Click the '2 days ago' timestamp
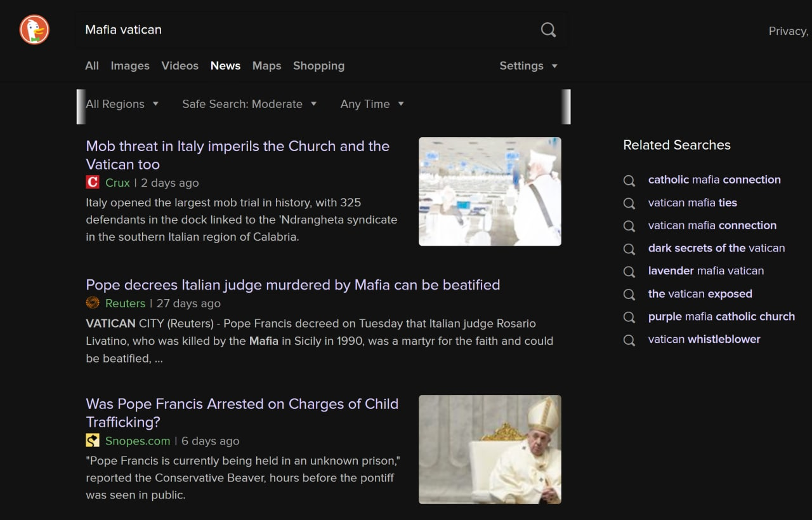 170,183
